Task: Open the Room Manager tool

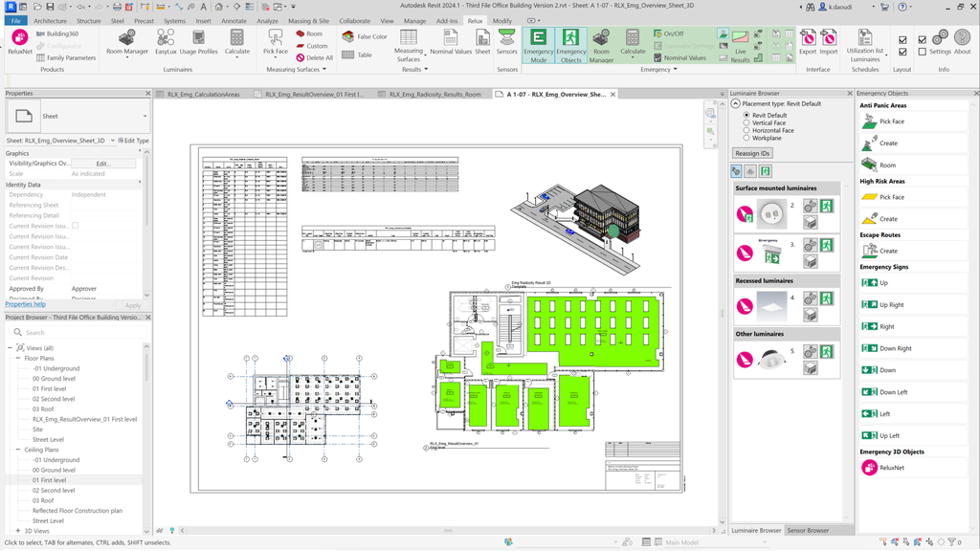Action: tap(127, 42)
